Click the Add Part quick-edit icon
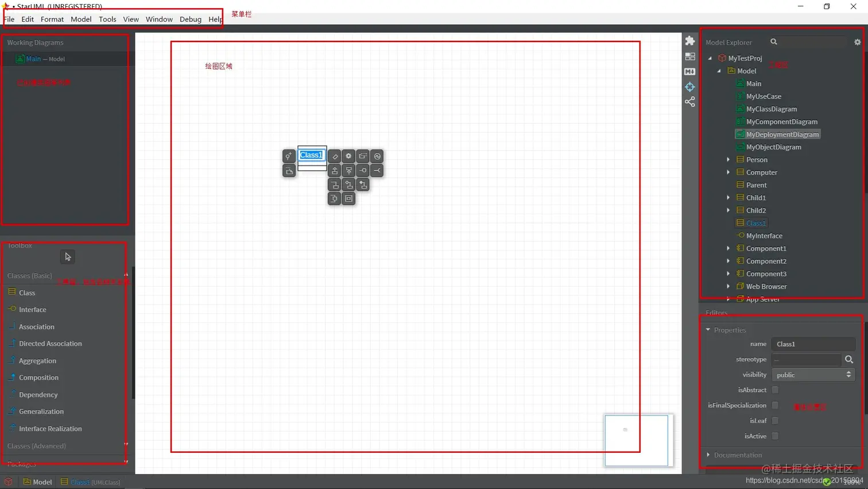 click(x=348, y=199)
